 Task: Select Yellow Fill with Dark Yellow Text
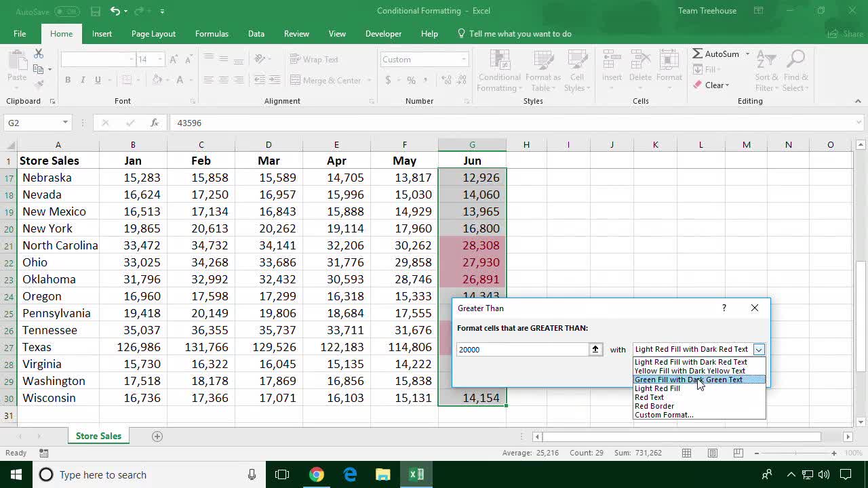click(x=690, y=371)
